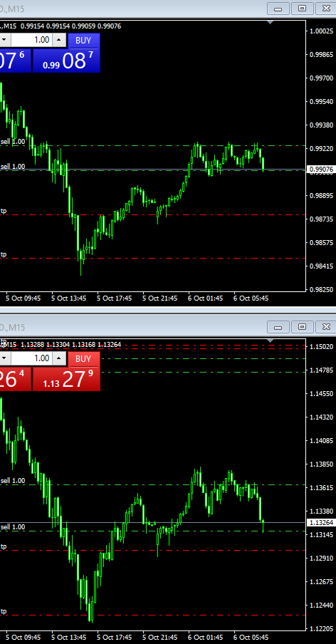Click the chart shift triangle in upper chart
This screenshot has width=336, height=644.
271,22
